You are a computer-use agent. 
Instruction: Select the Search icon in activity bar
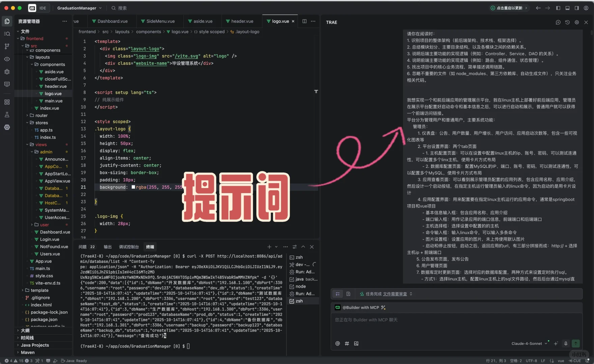pos(7,33)
